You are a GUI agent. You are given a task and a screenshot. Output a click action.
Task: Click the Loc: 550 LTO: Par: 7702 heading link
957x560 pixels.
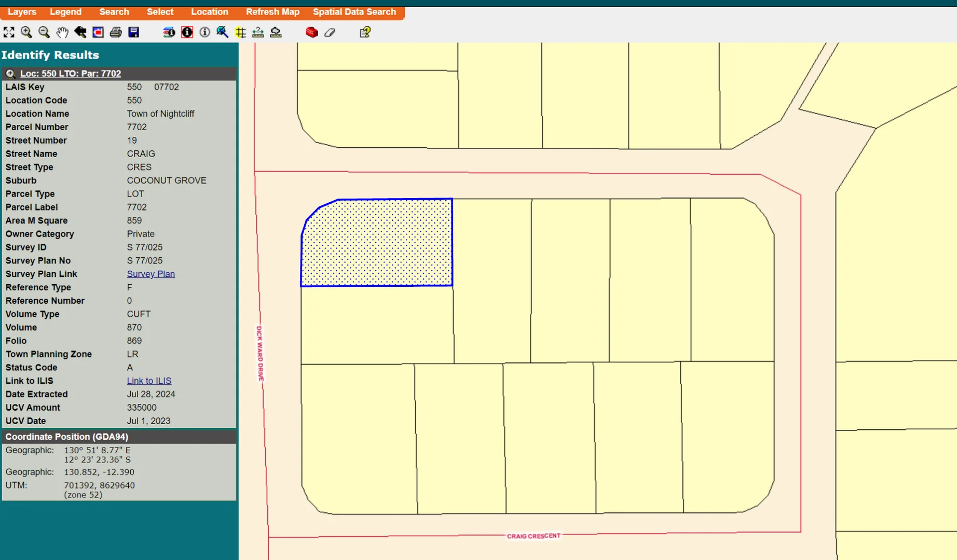71,74
